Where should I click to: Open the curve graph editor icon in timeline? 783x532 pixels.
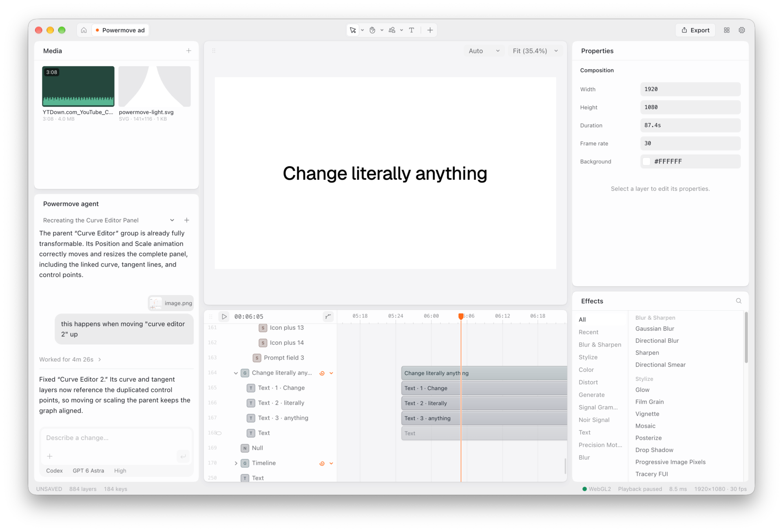[x=328, y=316]
